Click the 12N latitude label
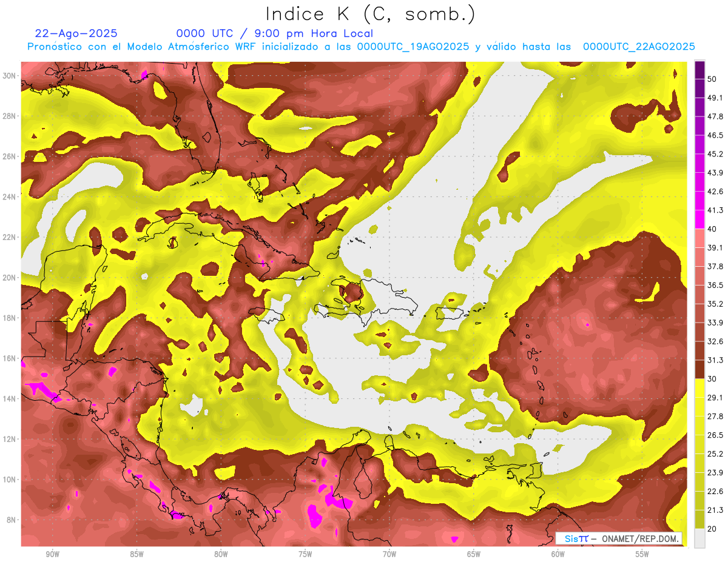Viewport: 728px width, 562px height. point(10,439)
